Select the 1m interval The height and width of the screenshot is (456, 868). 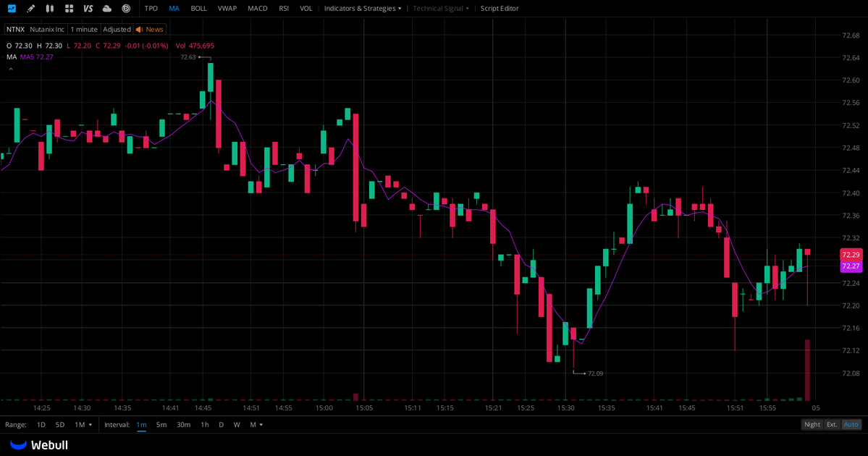(x=142, y=424)
